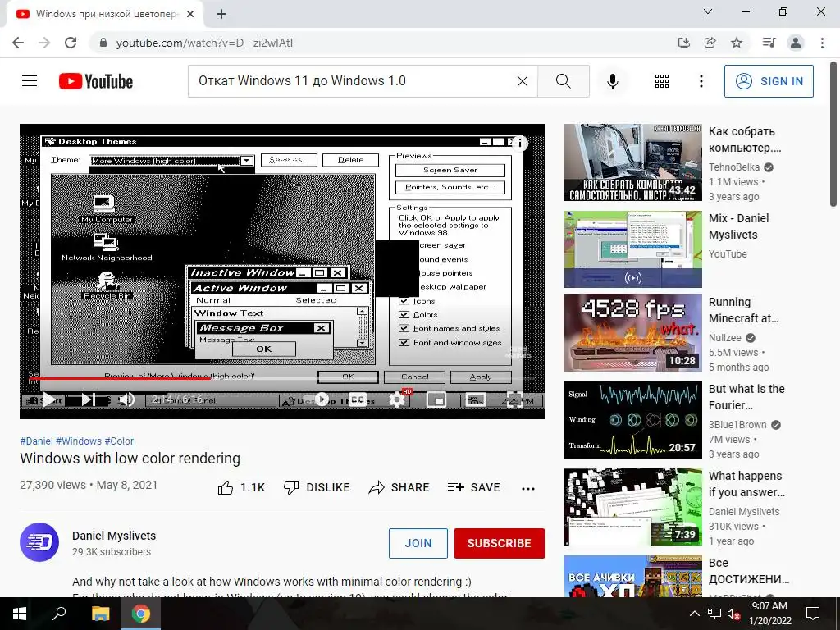The image size is (840, 630).
Task: Enter full screen in the video player
Action: point(515,399)
